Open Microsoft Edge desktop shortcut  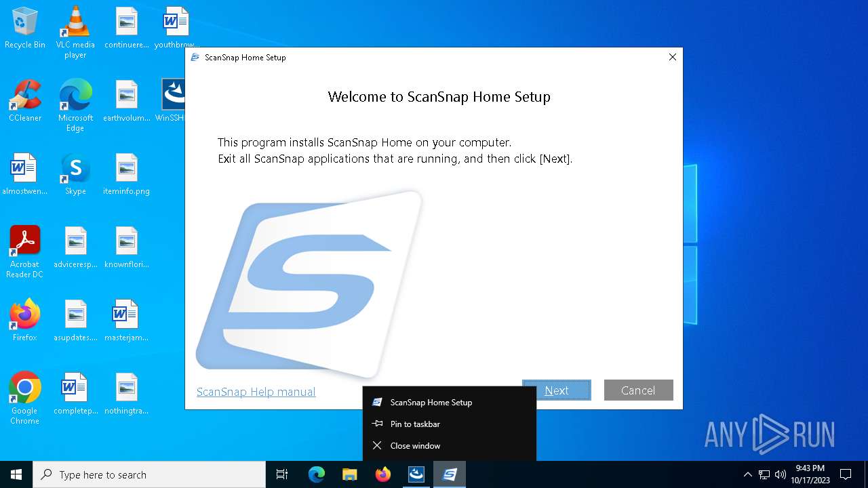(x=75, y=106)
